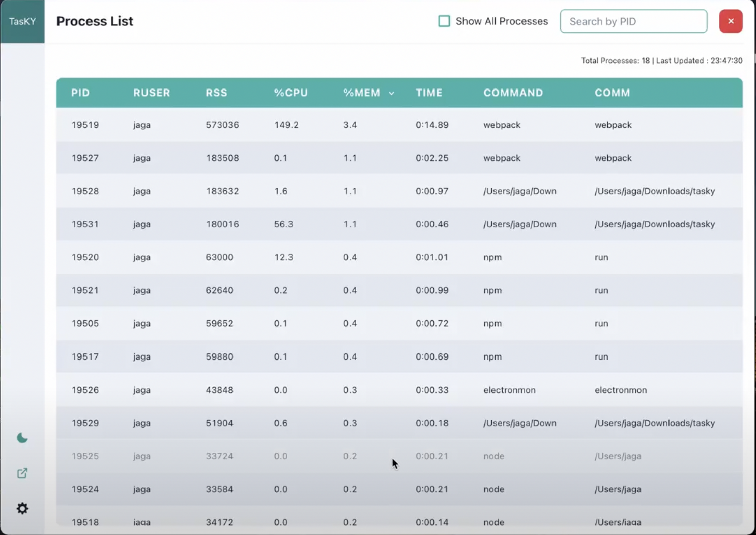The height and width of the screenshot is (535, 756).
Task: Sort processes by %CPU column
Action: (x=290, y=93)
